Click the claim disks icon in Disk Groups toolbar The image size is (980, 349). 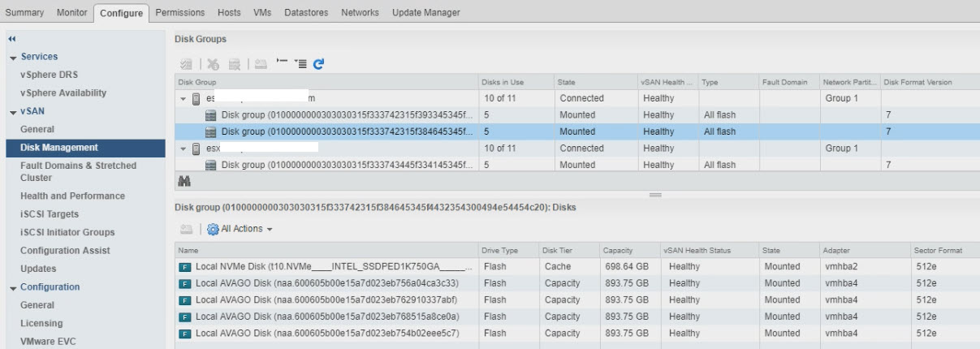coord(185,64)
